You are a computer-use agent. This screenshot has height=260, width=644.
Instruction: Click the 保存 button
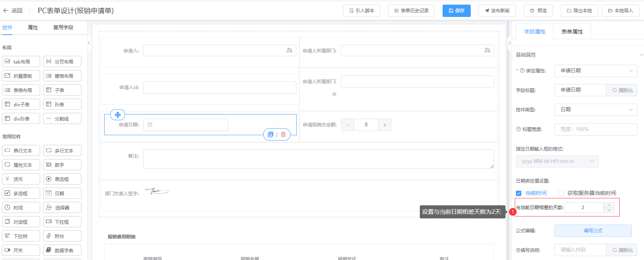pos(456,11)
